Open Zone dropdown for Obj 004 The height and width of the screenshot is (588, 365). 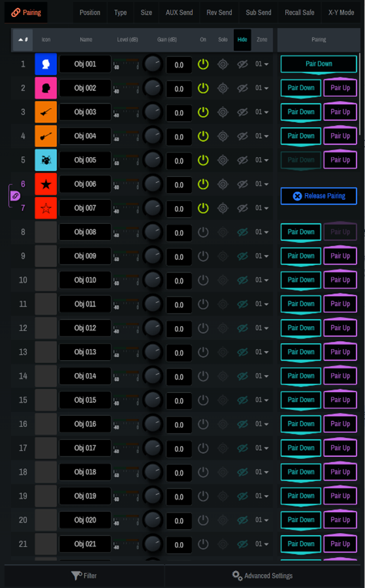click(x=262, y=136)
